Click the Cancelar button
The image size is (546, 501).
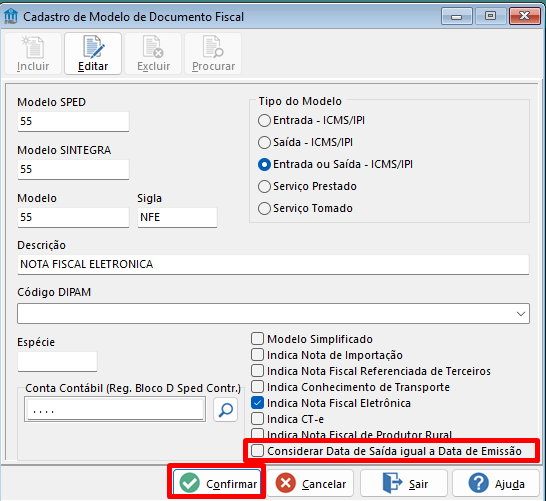310,483
